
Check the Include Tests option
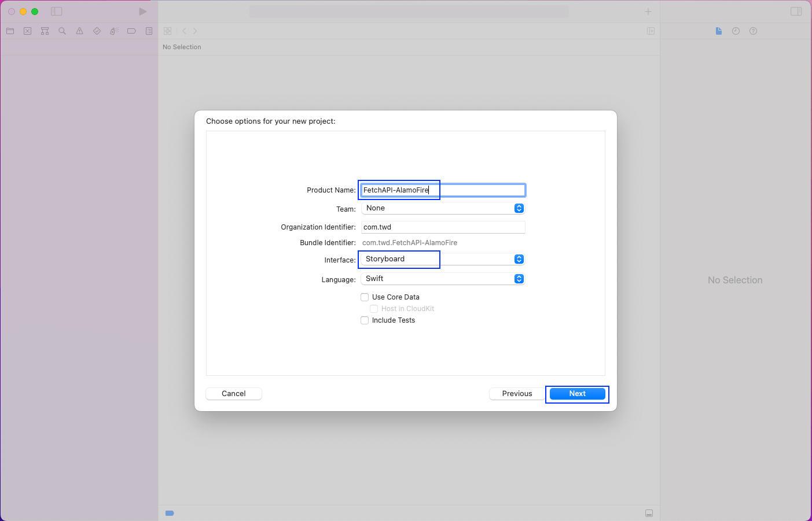point(365,320)
